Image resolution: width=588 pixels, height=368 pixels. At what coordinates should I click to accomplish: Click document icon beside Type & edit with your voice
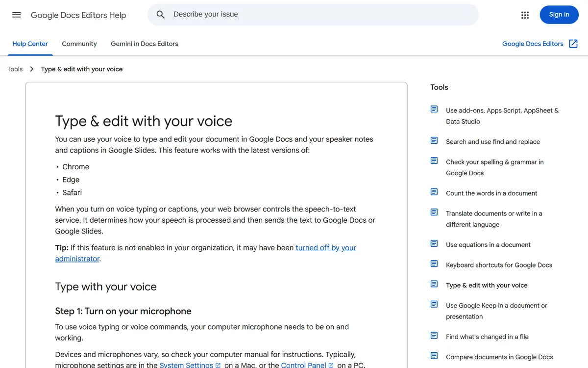[434, 284]
